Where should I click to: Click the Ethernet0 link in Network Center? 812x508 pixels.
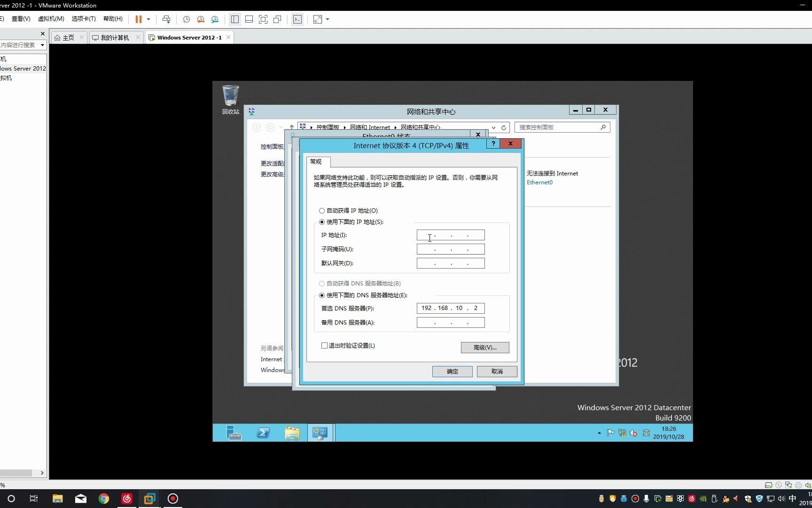pos(539,183)
